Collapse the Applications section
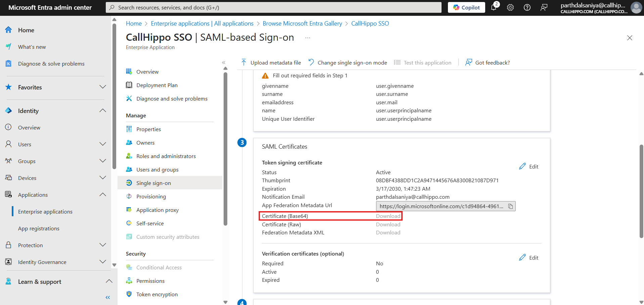 pyautogui.click(x=103, y=195)
